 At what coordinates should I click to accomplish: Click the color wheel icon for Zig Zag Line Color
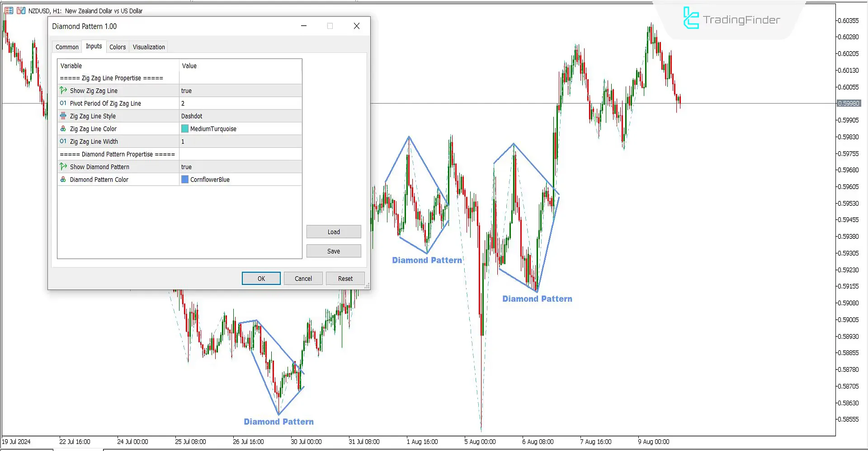[63, 128]
